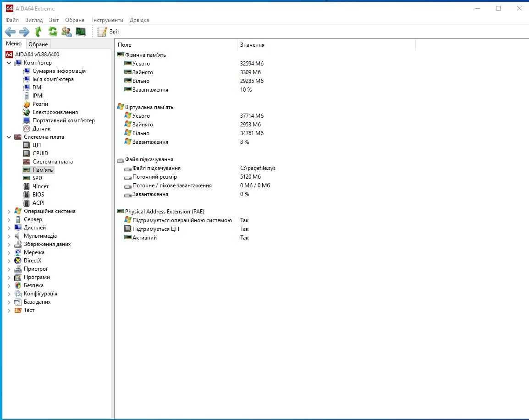529x420 pixels.
Task: Expand the Операційна система node
Action: point(9,211)
